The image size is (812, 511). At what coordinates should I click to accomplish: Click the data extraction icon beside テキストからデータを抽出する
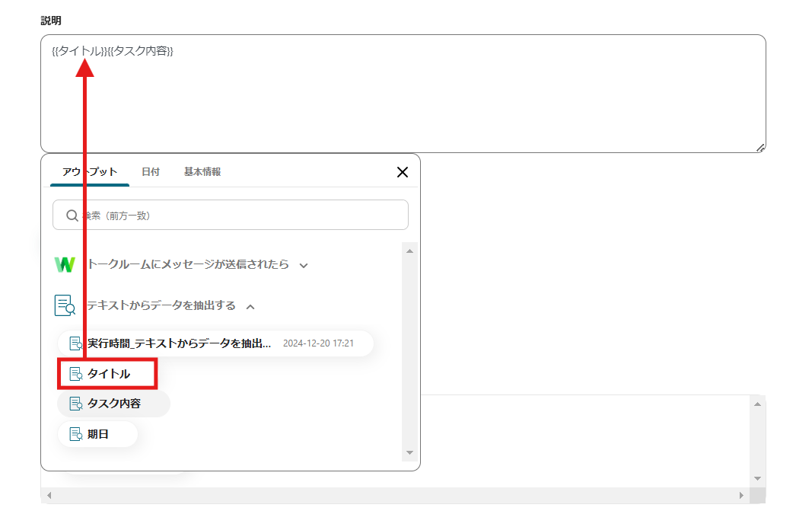65,305
